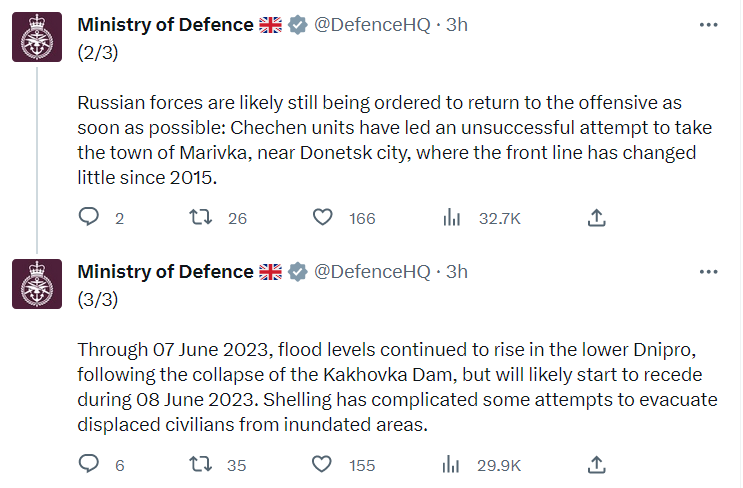Open Ministry of Defence name on (2/3) tweet
This screenshot has height=488, width=743.
pyautogui.click(x=165, y=25)
